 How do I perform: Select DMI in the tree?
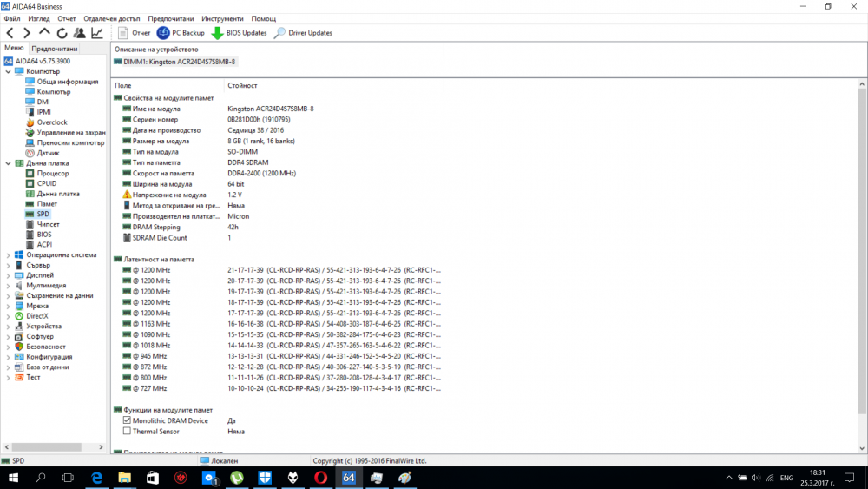(x=43, y=102)
